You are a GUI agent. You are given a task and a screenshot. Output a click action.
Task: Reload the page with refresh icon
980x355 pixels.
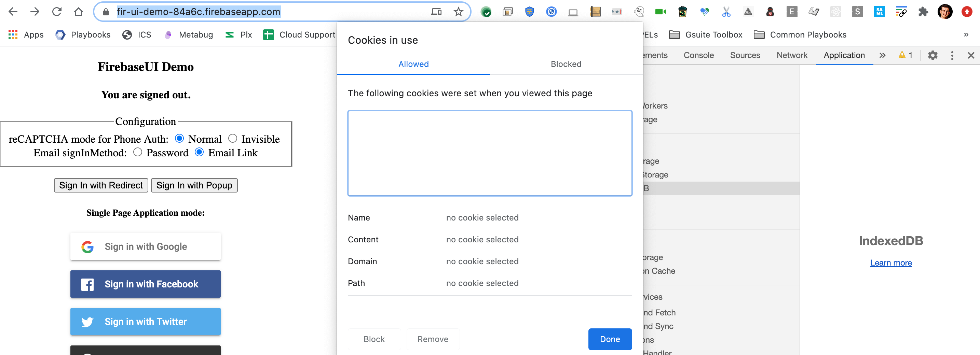tap(57, 12)
